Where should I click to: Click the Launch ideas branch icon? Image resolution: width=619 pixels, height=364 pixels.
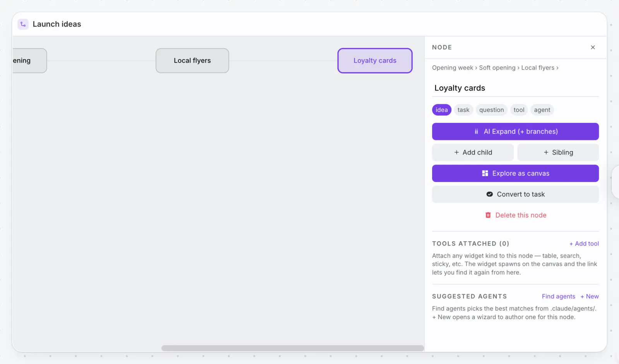coord(23,24)
